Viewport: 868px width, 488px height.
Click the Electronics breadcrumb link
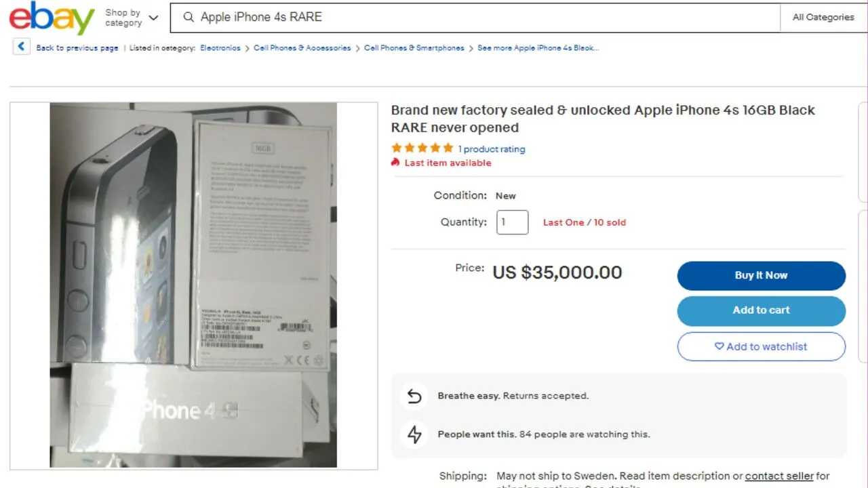(220, 48)
